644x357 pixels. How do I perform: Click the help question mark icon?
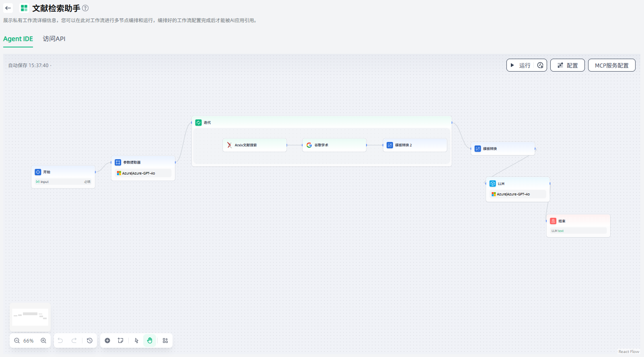tap(85, 8)
